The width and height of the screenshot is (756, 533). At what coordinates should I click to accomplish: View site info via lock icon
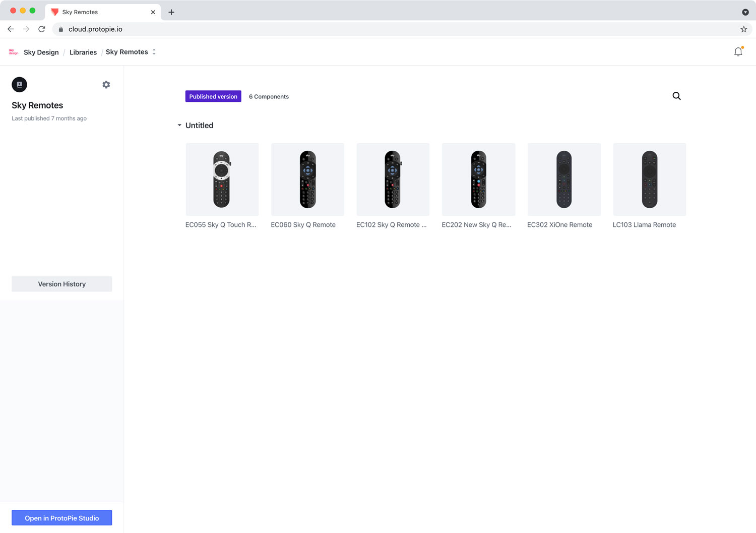61,29
